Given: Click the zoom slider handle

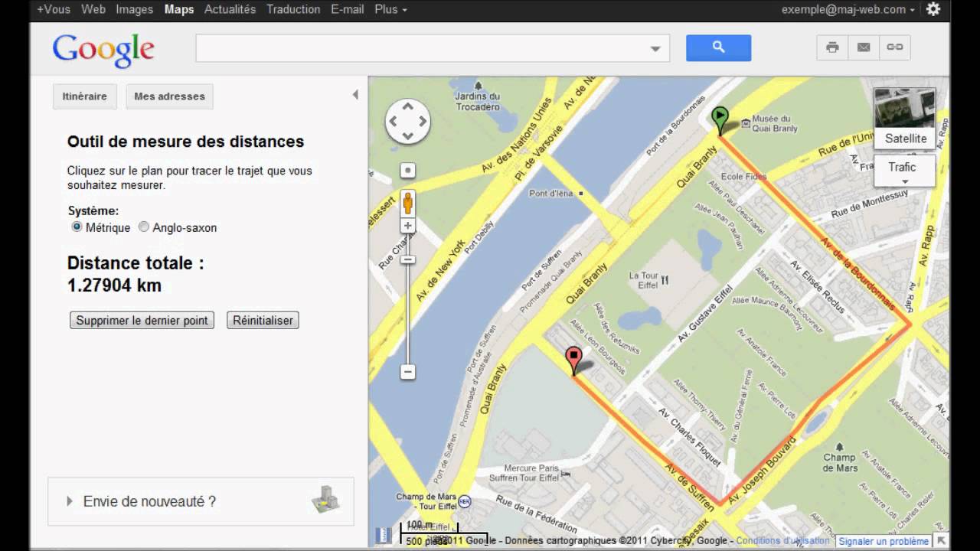Looking at the screenshot, I should click(408, 259).
